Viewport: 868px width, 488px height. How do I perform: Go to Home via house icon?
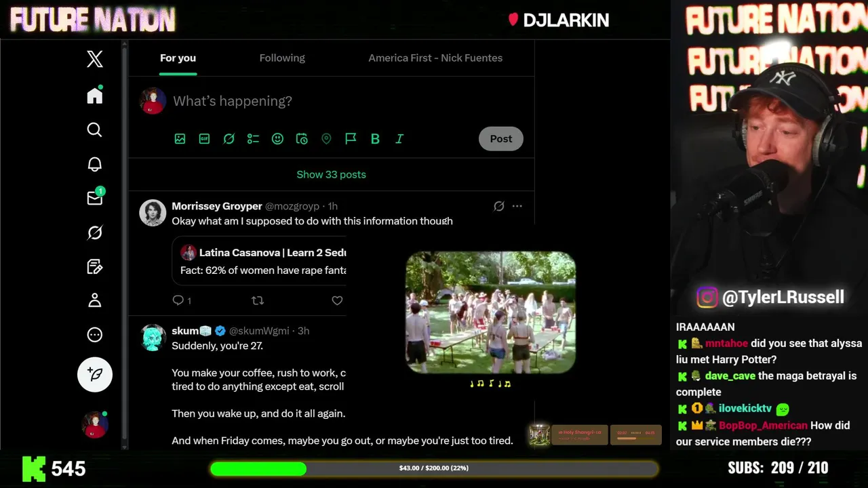coord(95,96)
